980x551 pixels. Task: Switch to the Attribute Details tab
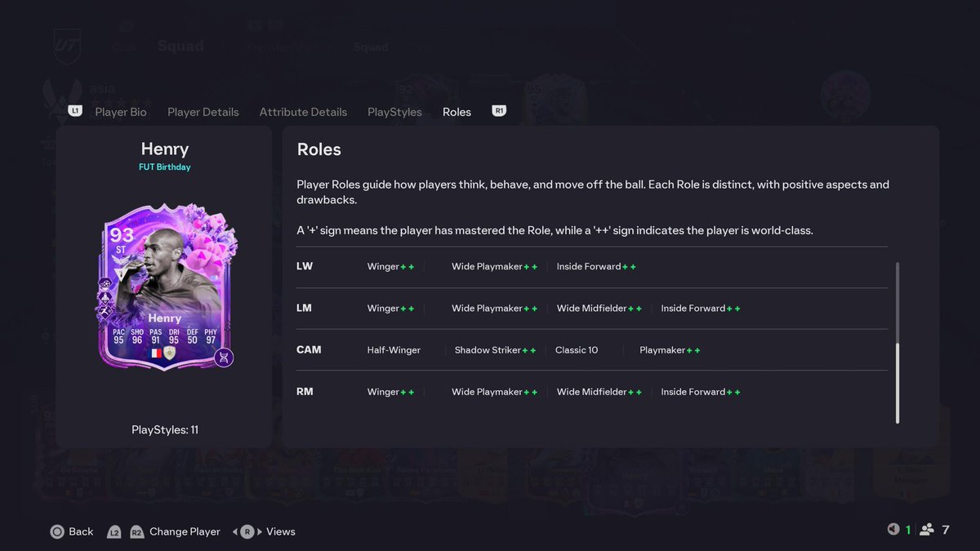[x=303, y=112]
